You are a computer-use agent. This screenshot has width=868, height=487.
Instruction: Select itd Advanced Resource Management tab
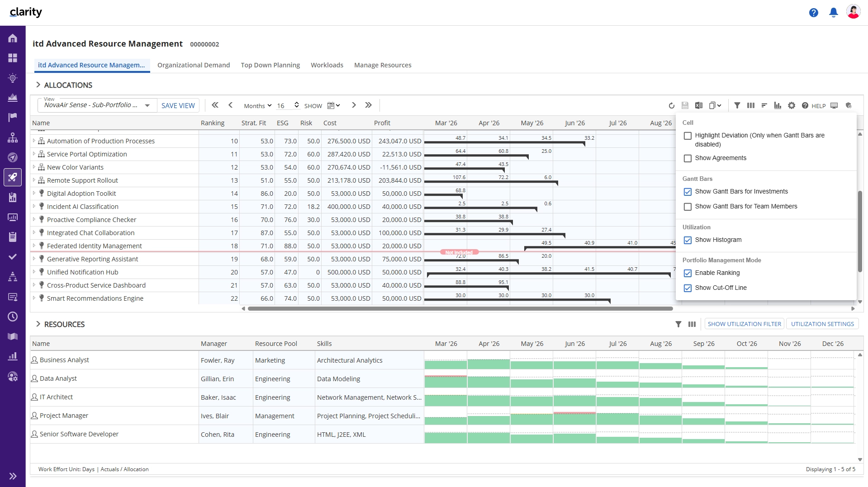[x=92, y=65]
